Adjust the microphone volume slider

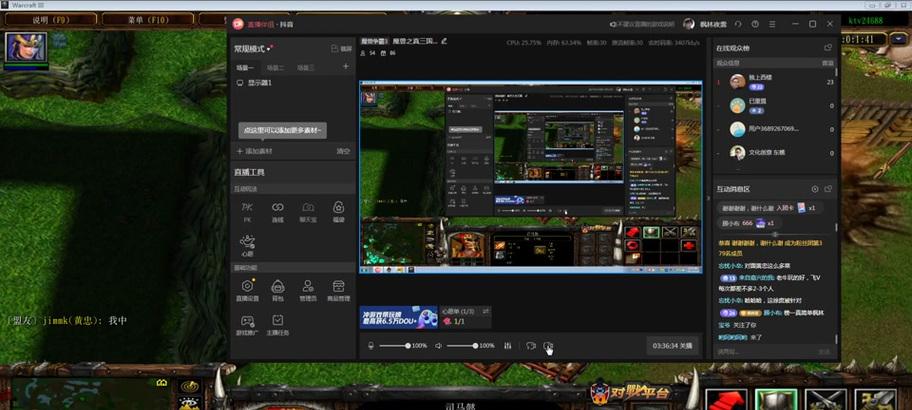pyautogui.click(x=394, y=345)
